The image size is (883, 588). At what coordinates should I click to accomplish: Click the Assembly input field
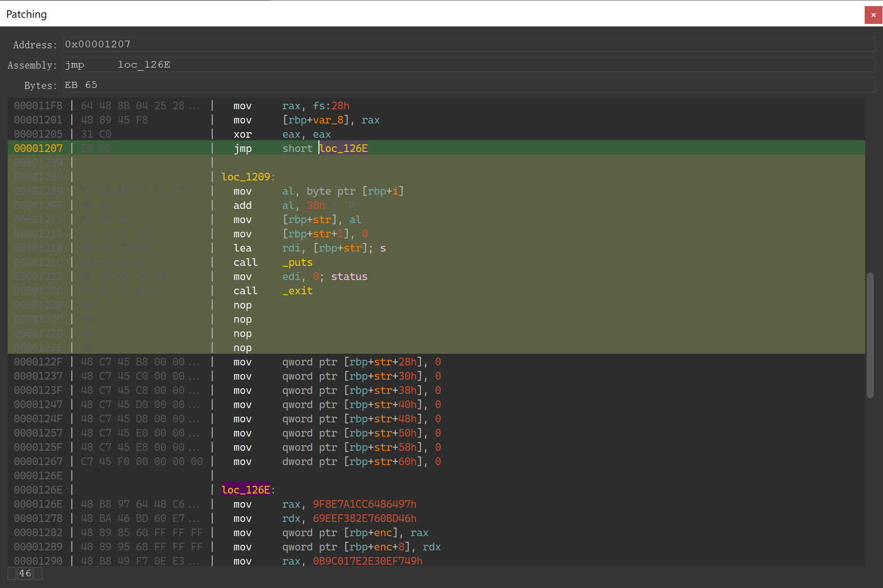tap(468, 65)
